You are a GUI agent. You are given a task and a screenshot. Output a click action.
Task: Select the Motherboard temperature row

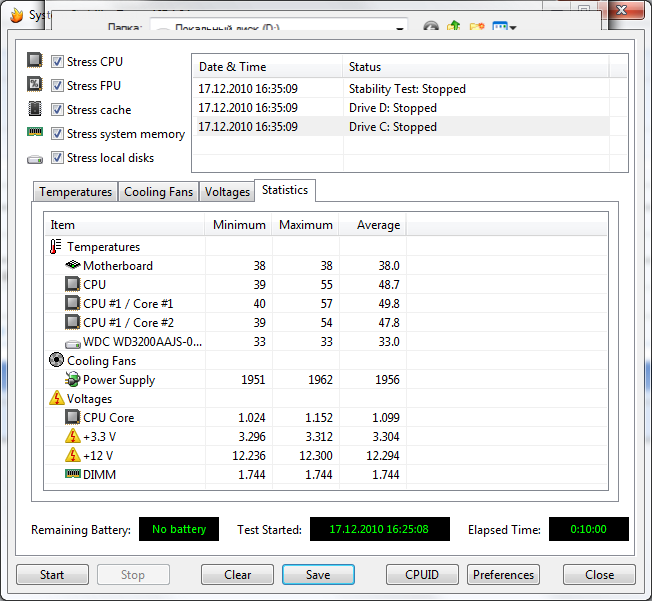click(226, 265)
